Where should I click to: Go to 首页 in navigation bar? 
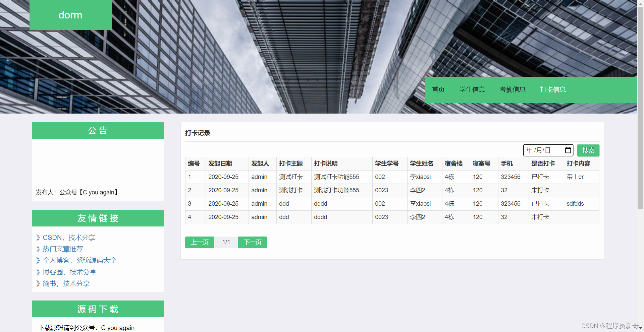pos(438,89)
